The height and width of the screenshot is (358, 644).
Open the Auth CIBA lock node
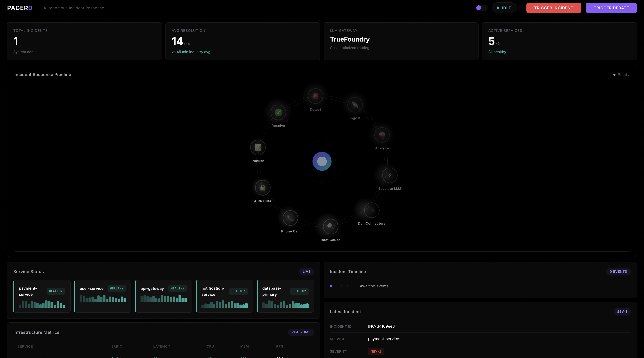tap(263, 188)
